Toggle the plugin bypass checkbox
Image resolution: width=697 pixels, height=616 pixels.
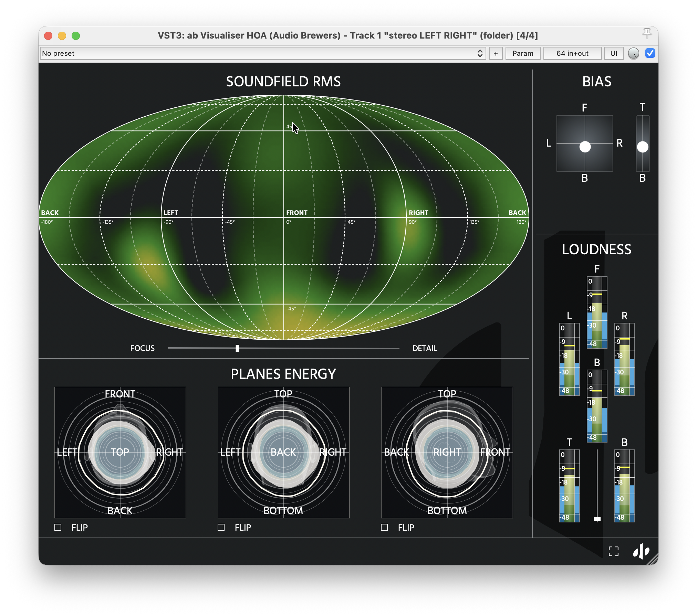tap(650, 53)
